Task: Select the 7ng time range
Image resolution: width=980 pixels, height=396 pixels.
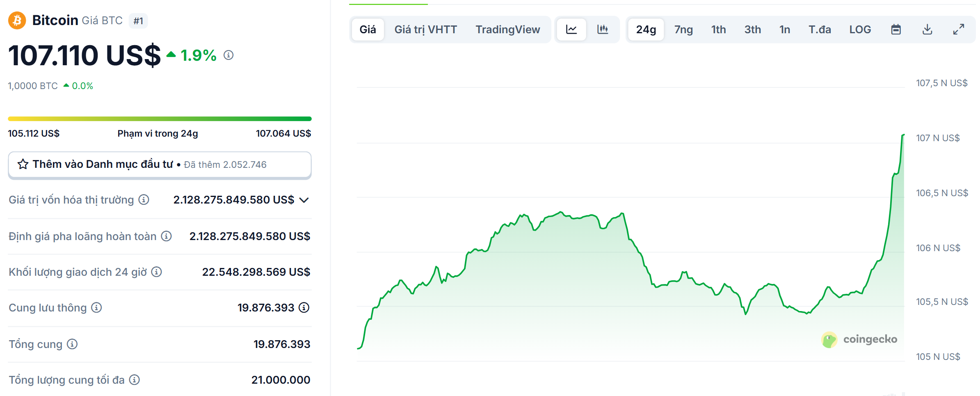Action: coord(684,30)
